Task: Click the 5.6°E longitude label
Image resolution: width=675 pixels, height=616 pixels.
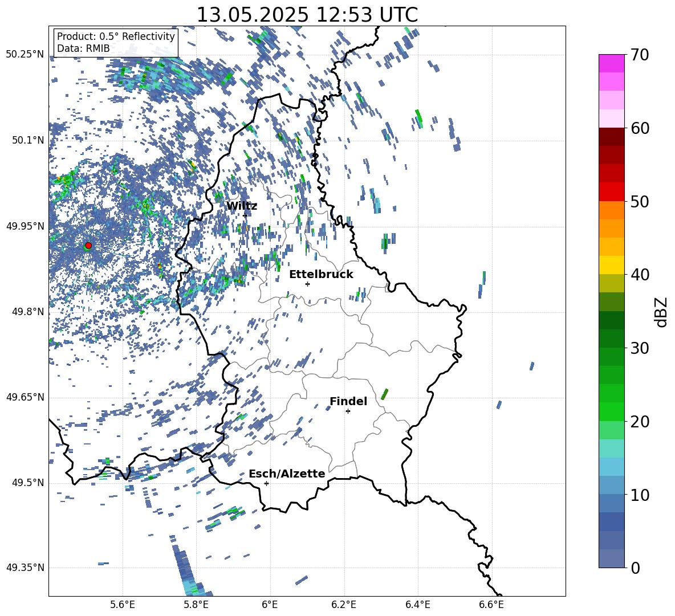Action: tap(123, 605)
